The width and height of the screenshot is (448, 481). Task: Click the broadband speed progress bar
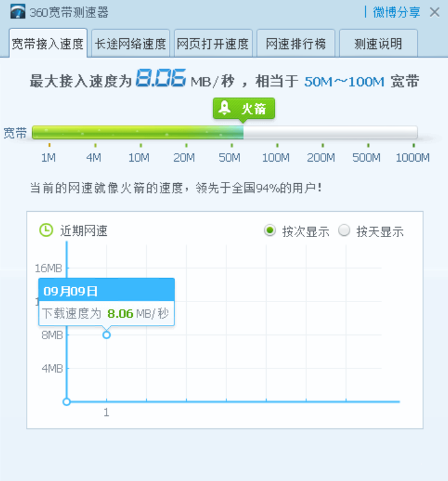225,132
